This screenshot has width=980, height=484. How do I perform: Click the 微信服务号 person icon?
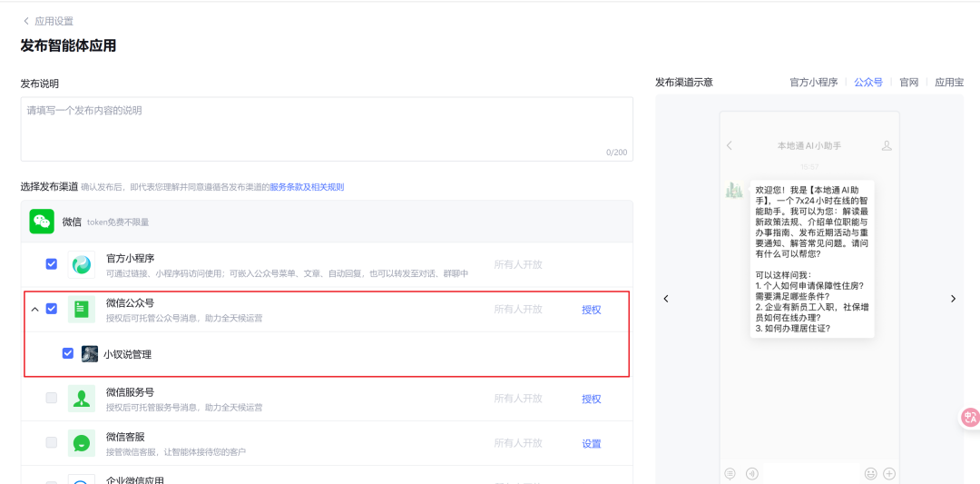coord(82,399)
